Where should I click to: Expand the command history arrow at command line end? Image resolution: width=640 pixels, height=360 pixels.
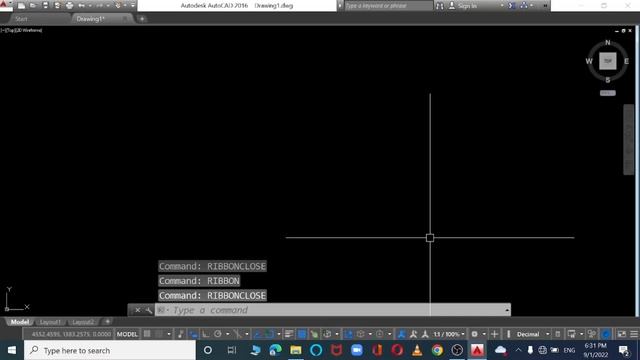tap(507, 310)
